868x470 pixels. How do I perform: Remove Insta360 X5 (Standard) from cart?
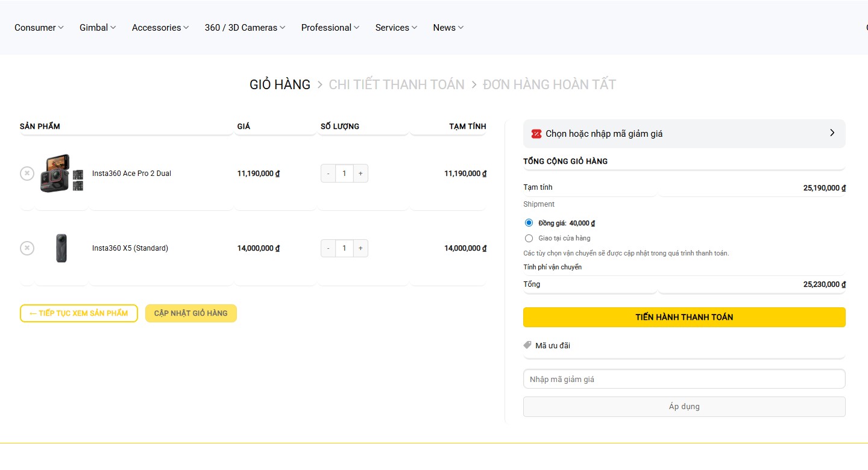27,248
